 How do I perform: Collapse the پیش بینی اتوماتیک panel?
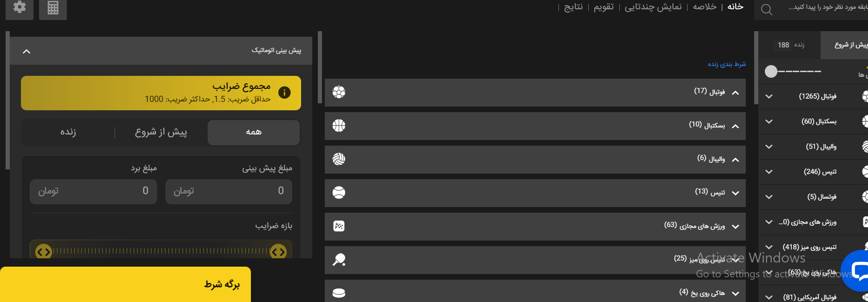pos(26,51)
